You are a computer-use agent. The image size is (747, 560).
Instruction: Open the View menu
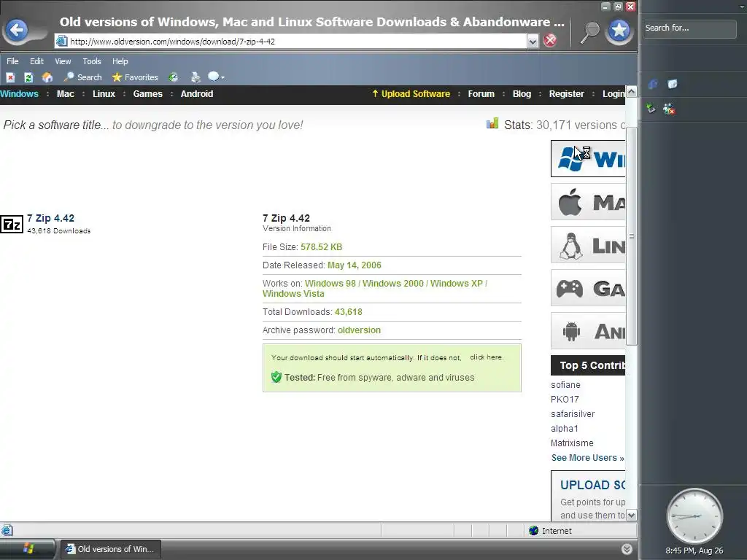pyautogui.click(x=63, y=61)
